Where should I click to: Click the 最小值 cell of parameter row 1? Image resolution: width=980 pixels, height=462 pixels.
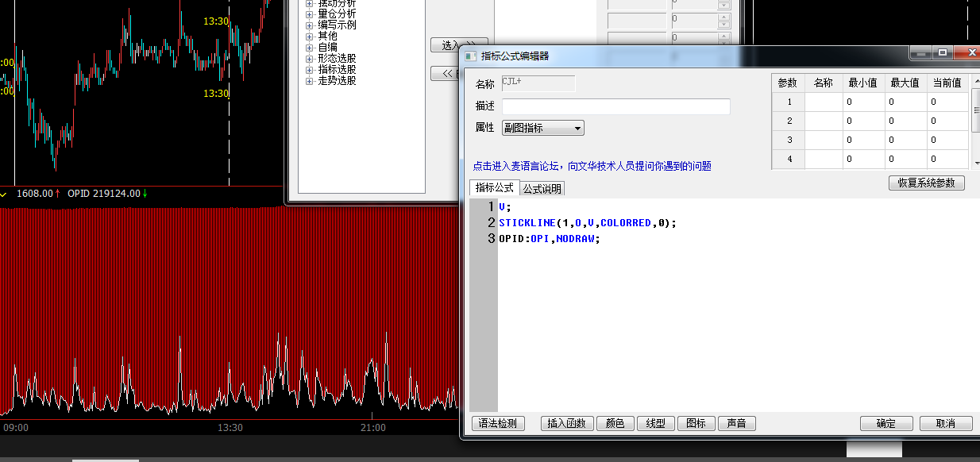tap(863, 102)
